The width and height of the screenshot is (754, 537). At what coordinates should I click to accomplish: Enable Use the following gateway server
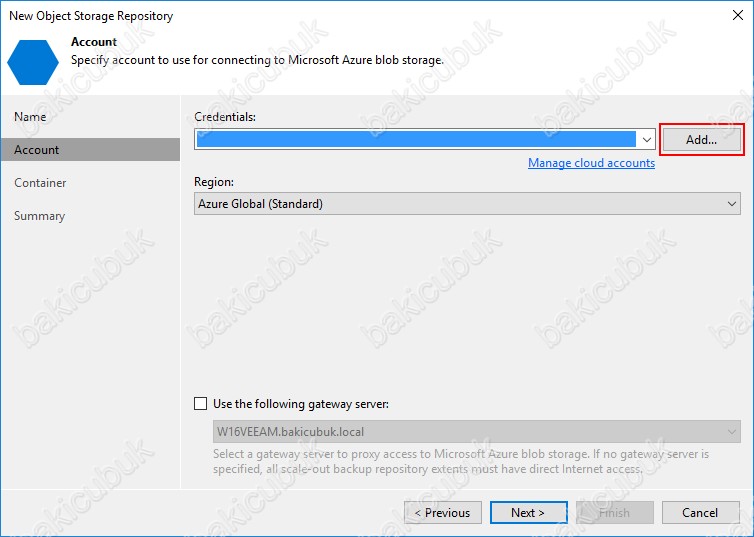pos(201,403)
